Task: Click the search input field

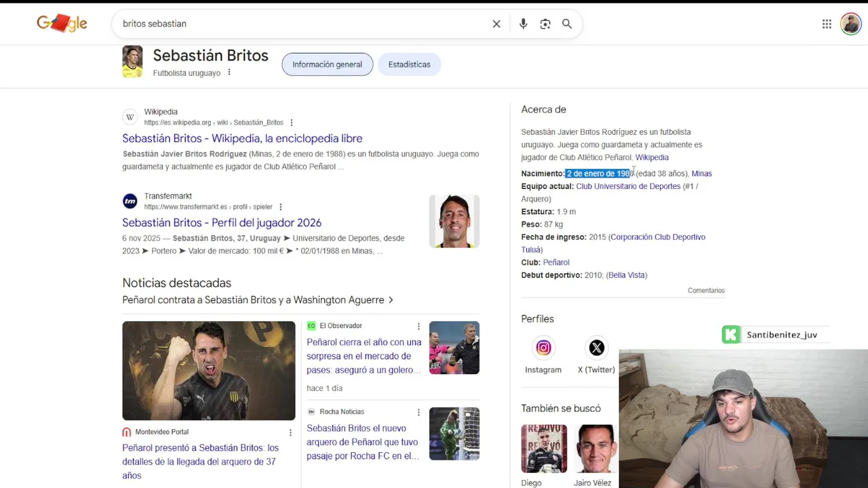Action: pos(302,24)
